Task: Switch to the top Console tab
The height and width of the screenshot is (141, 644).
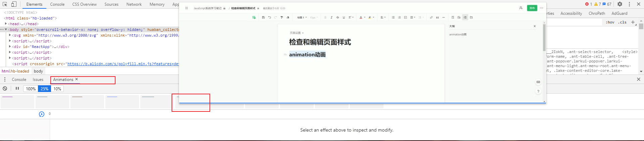Action: pyautogui.click(x=57, y=4)
